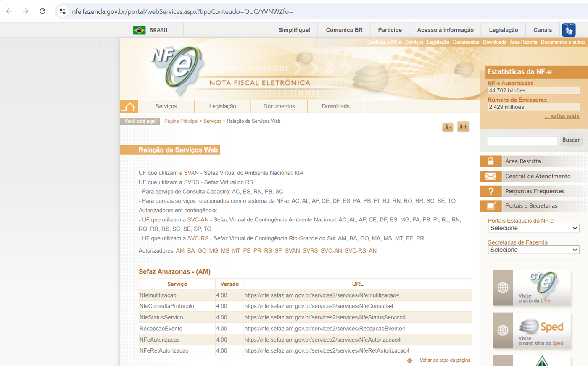
Task: Open Portais e Secretarias sidebar item
Action: [x=531, y=206]
